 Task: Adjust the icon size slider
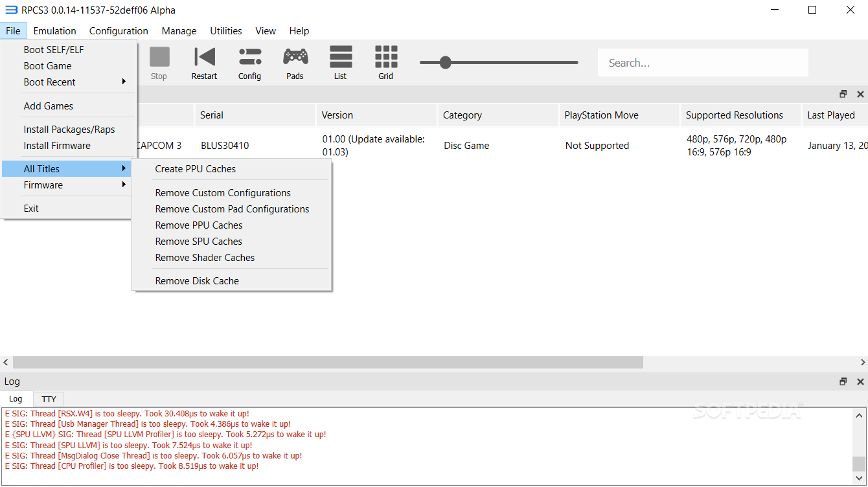(x=445, y=62)
